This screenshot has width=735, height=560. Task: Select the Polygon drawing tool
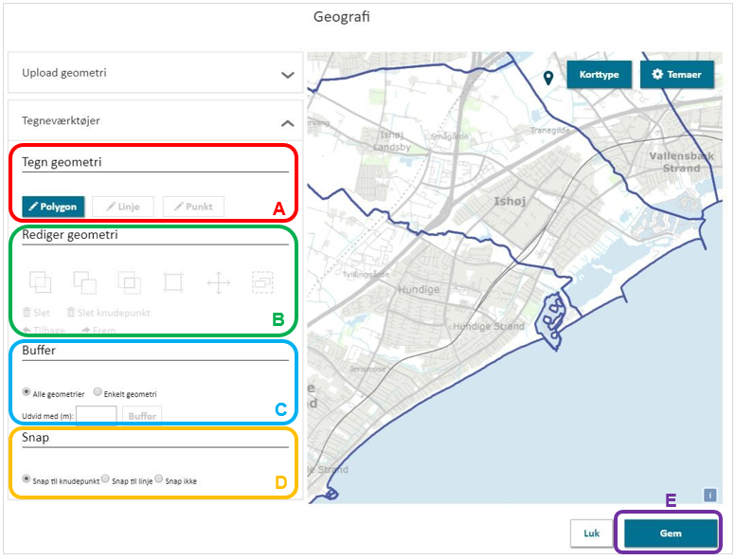pyautogui.click(x=53, y=207)
